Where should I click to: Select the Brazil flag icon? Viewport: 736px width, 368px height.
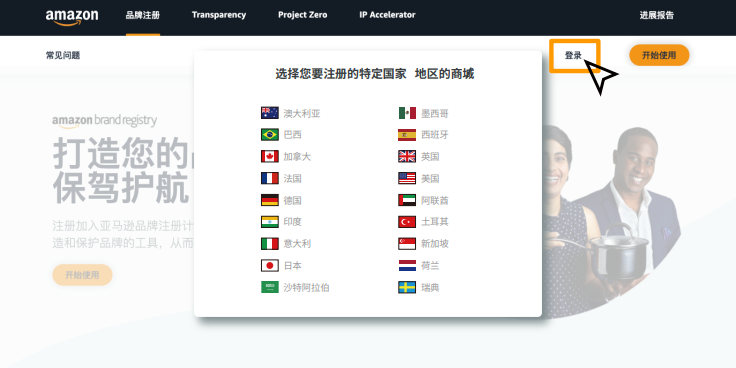pos(270,135)
